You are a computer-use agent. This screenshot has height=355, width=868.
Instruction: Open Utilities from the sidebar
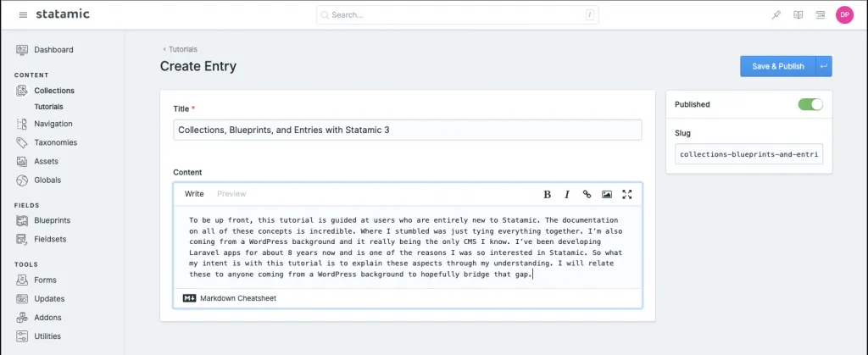(47, 336)
